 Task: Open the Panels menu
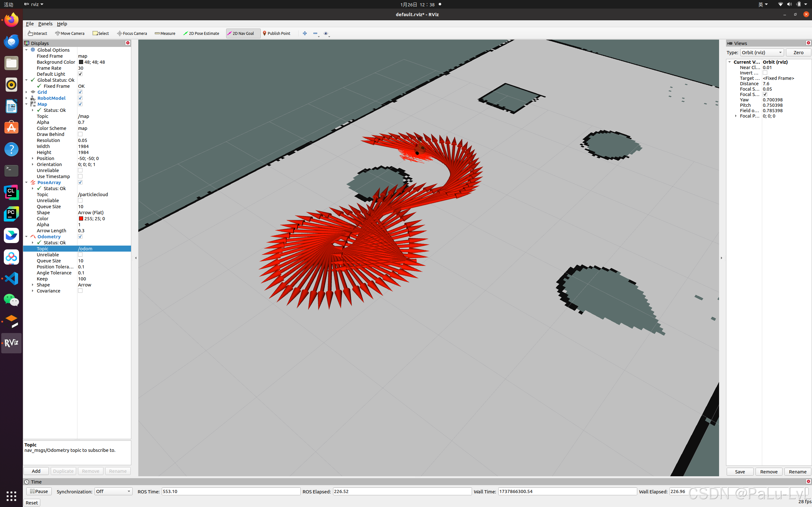[45, 24]
